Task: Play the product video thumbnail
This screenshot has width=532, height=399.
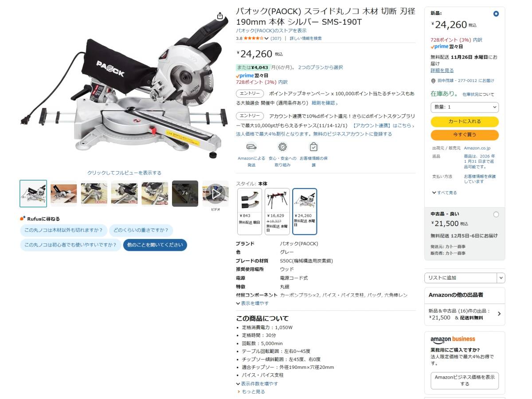Action: click(215, 194)
